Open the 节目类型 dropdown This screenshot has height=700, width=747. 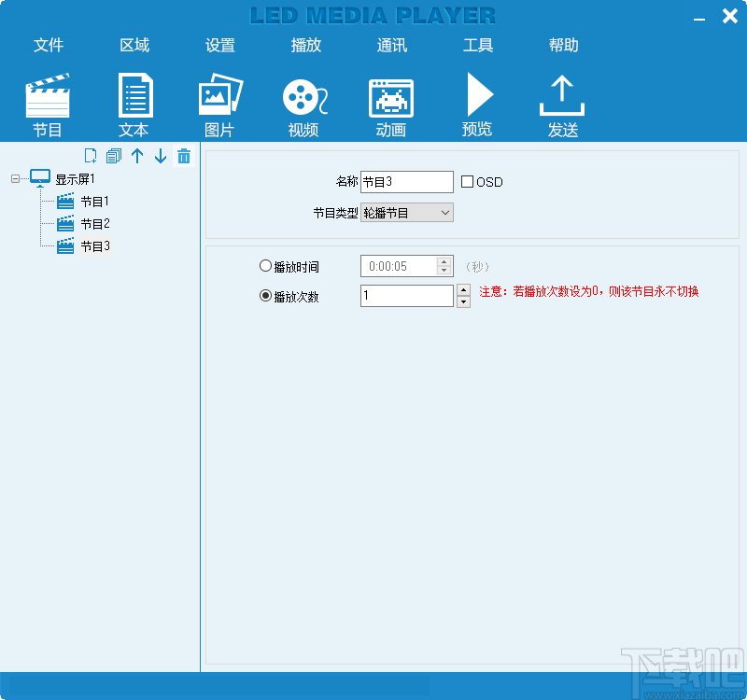coord(445,212)
